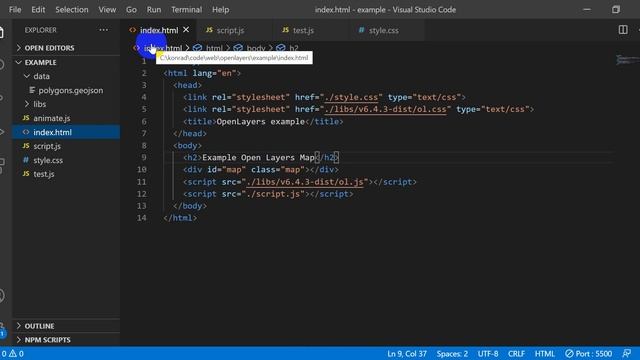Open the Run menu

coord(154,9)
